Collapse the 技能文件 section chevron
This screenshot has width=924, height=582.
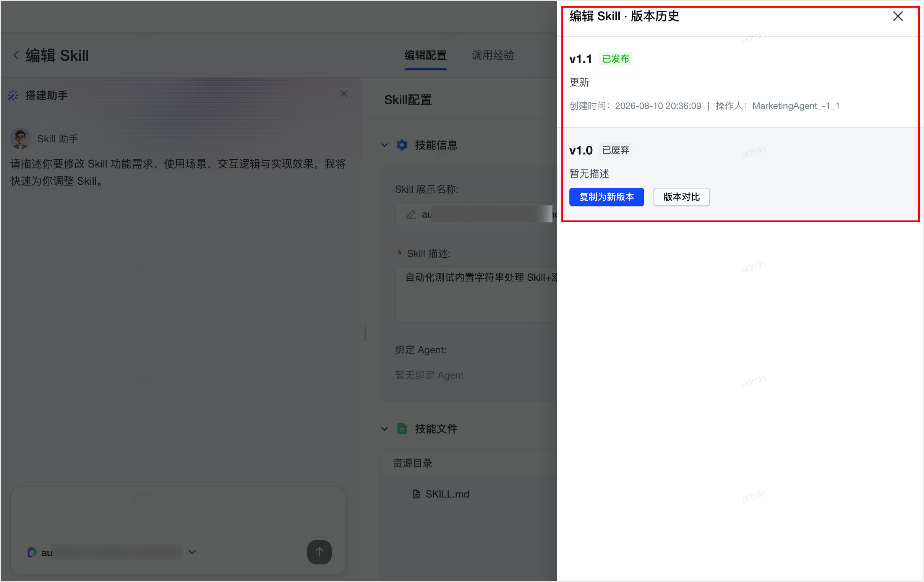coord(384,429)
